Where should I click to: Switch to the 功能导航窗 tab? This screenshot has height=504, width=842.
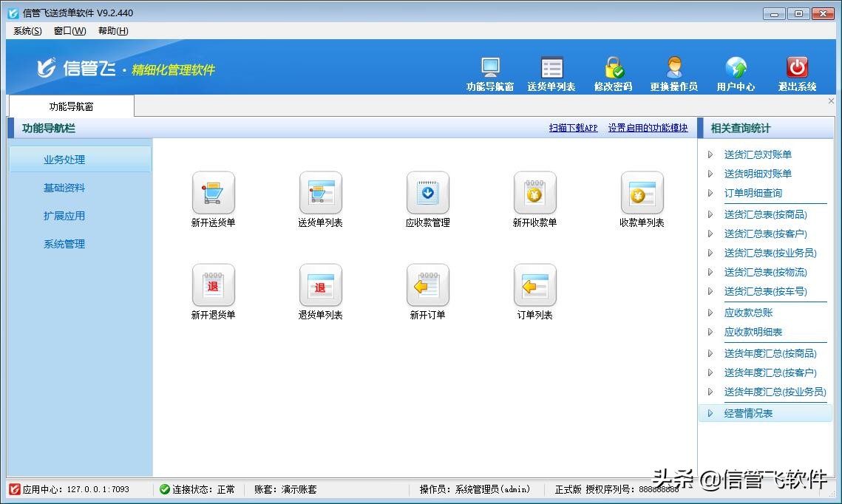click(72, 106)
